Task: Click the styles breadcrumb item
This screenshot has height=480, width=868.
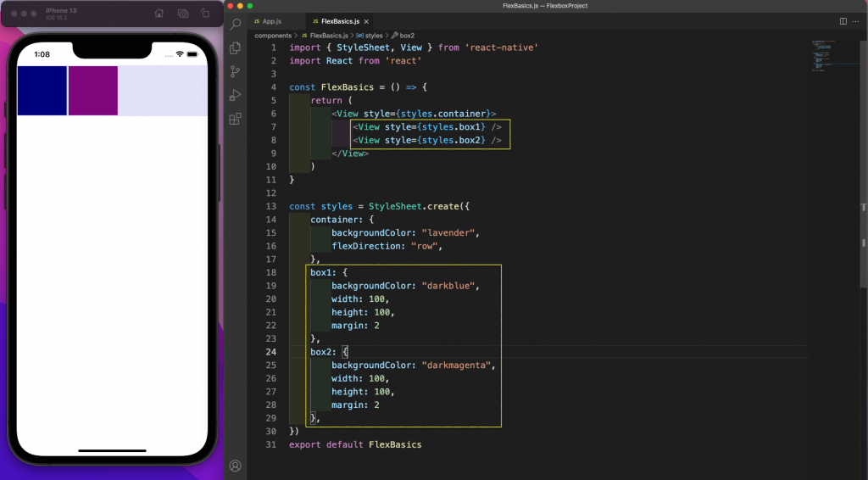Action: click(x=374, y=36)
